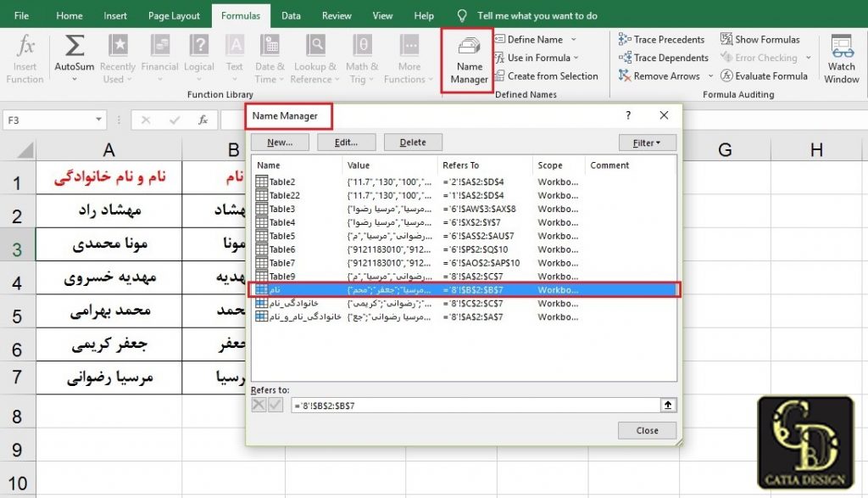Click Remove Arrows
Screen dimensions: 868x498
click(659, 76)
